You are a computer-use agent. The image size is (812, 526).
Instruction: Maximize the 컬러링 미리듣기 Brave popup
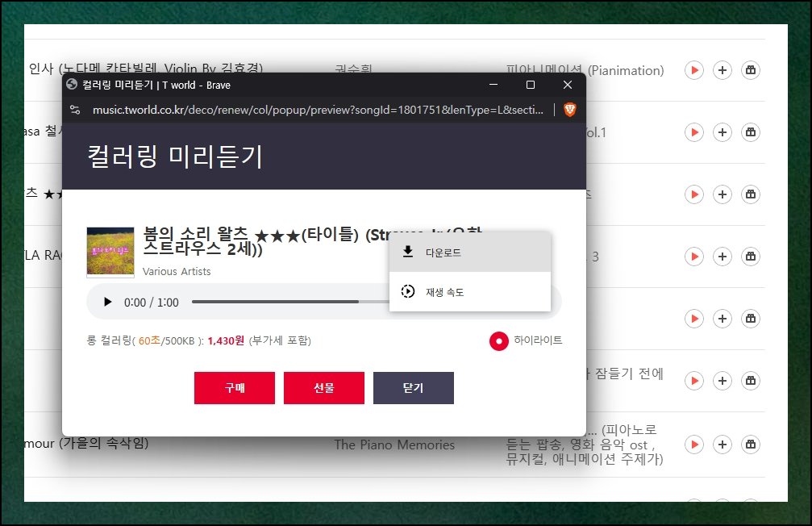point(531,85)
